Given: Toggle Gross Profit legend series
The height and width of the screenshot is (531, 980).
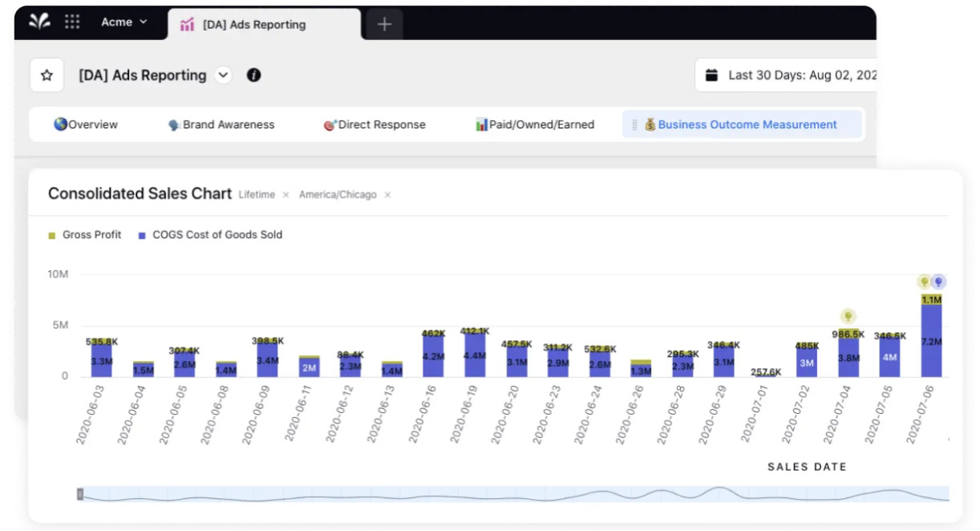Looking at the screenshot, I should click(x=85, y=235).
